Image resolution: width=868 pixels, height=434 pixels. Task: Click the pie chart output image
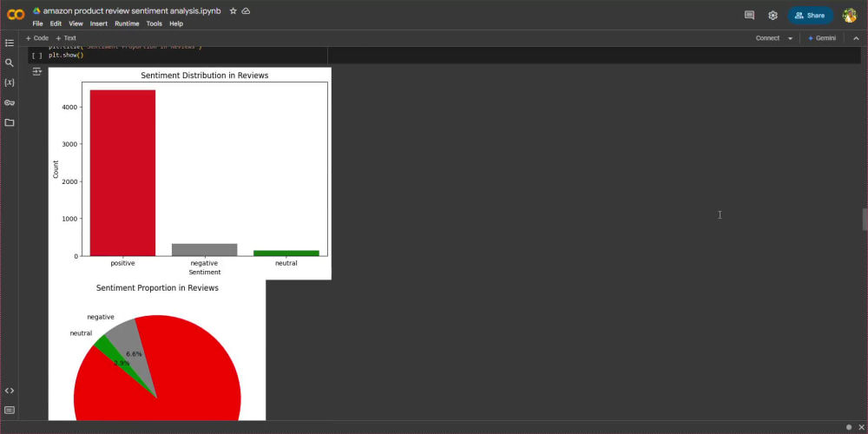click(x=156, y=350)
